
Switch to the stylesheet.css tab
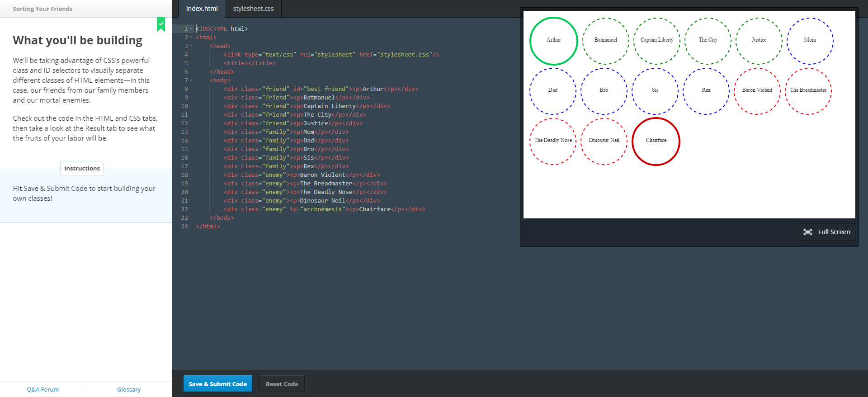253,9
